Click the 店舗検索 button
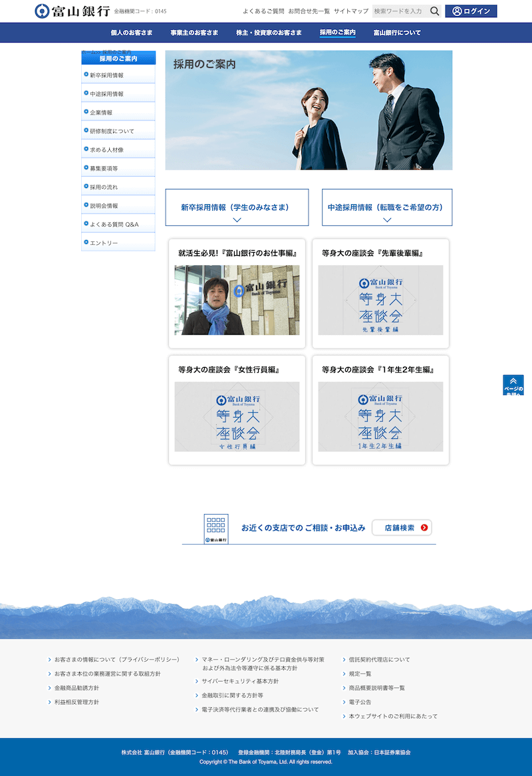The width and height of the screenshot is (532, 776). pos(402,527)
